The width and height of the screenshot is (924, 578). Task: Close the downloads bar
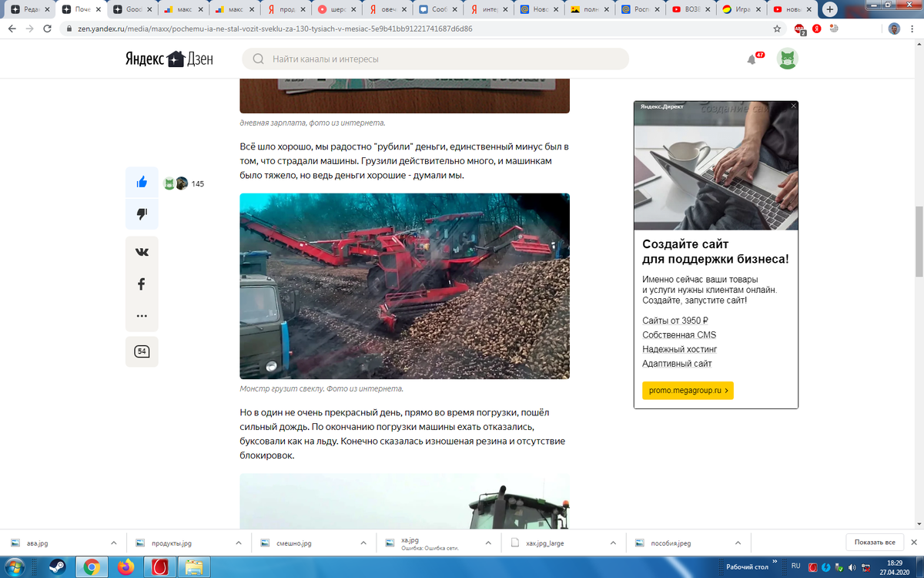915,543
